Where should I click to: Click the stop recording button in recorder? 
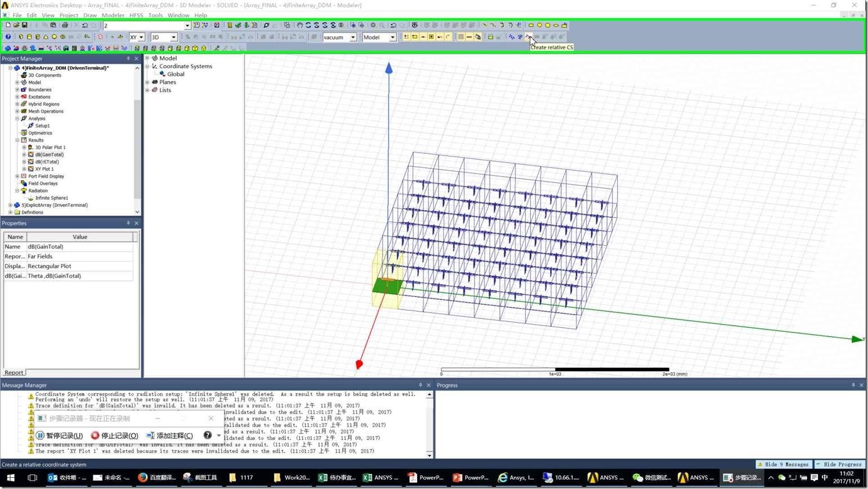click(114, 435)
